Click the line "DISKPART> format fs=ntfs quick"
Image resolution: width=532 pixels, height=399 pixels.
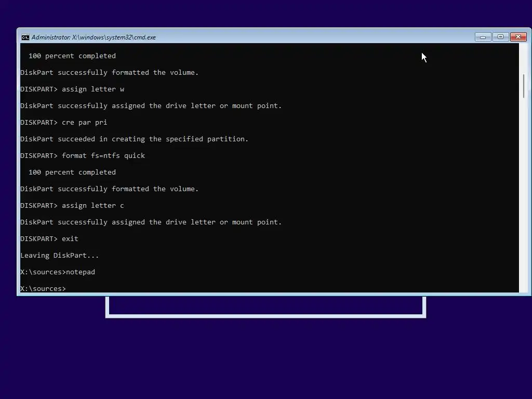coord(83,156)
